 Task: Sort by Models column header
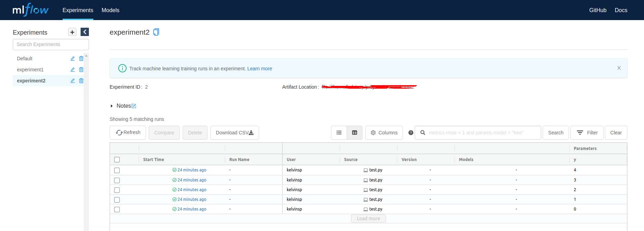pos(466,160)
